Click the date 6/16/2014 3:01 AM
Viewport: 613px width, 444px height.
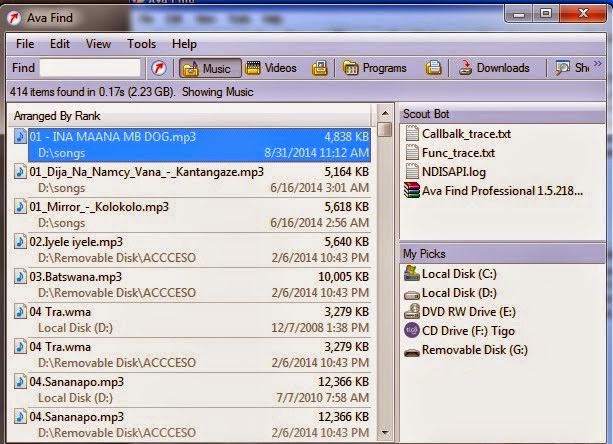tap(320, 188)
